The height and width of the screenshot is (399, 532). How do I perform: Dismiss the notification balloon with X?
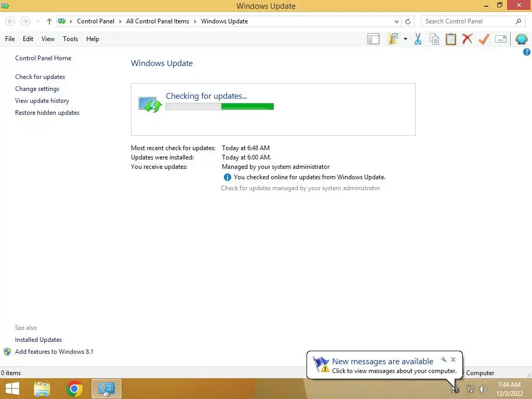point(453,360)
